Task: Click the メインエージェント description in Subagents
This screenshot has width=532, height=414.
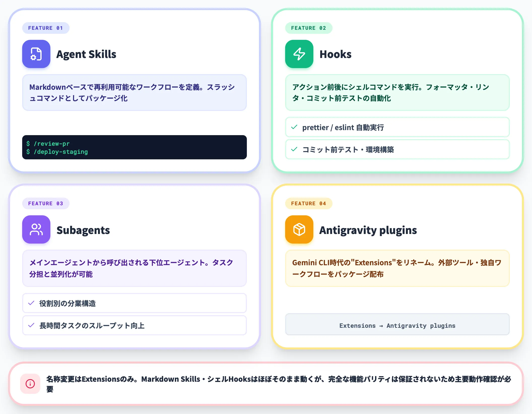Action: pyautogui.click(x=131, y=268)
